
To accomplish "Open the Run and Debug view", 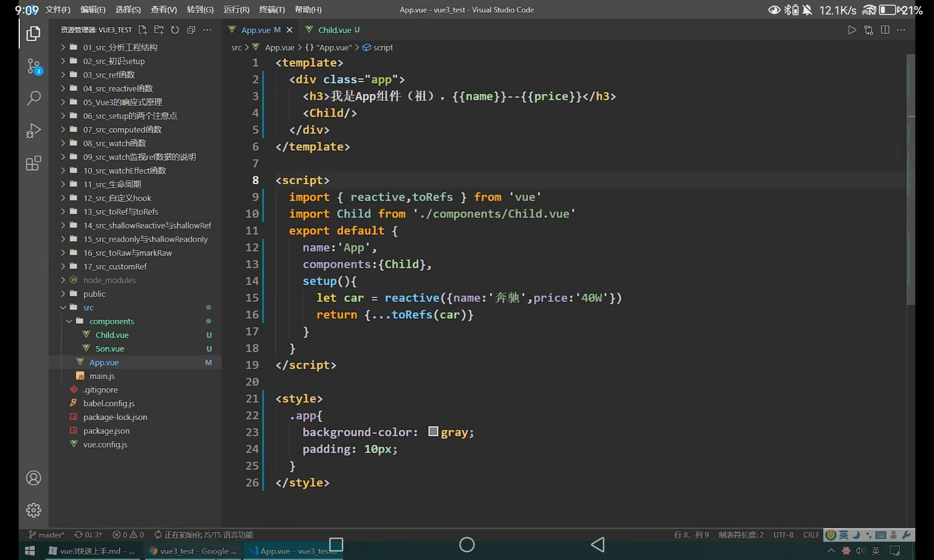I will tap(34, 131).
